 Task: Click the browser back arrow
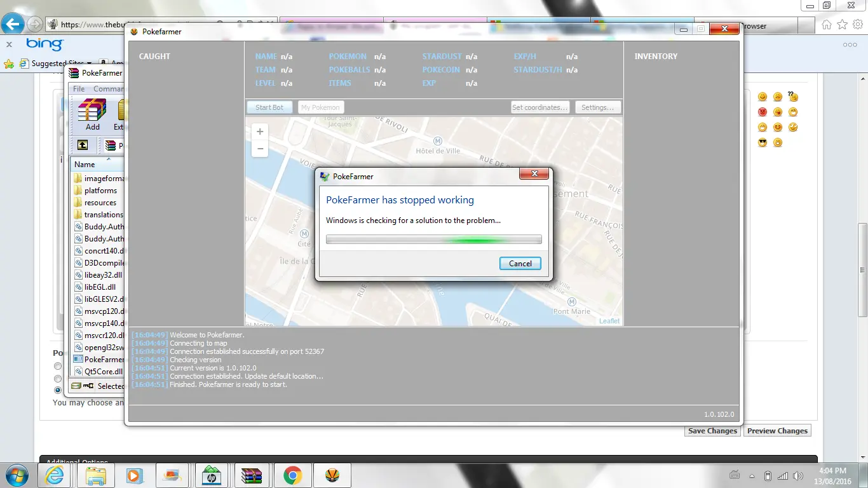[13, 25]
